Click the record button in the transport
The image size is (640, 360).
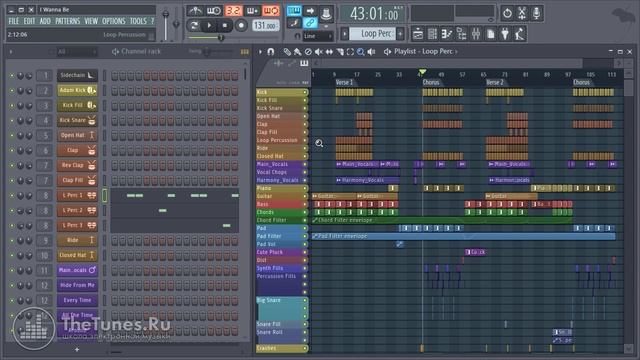[x=241, y=25]
